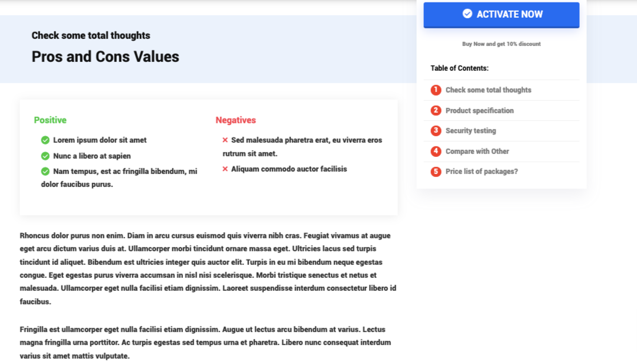Click green check beside Nam tempus item
Screen dimensions: 637x364
click(x=45, y=171)
